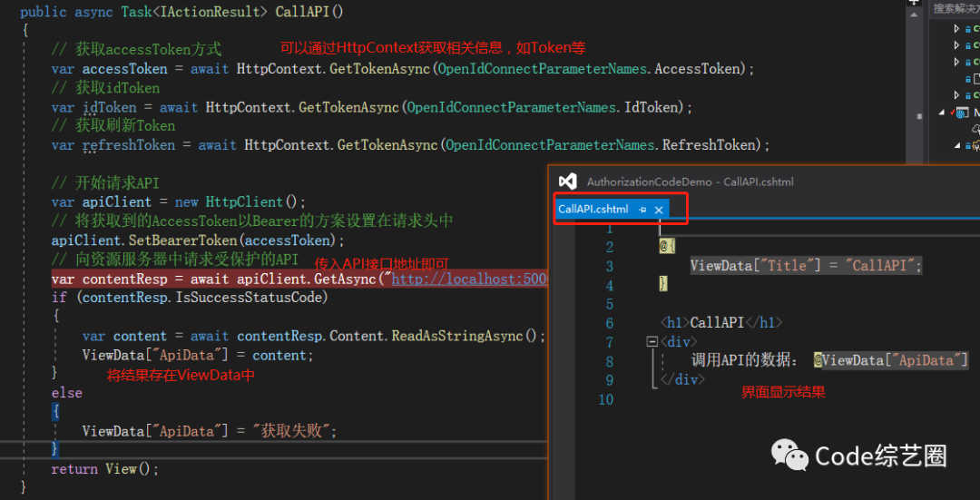Click the comment '// 获取accessToken方式'
980x500 pixels.
pos(136,49)
